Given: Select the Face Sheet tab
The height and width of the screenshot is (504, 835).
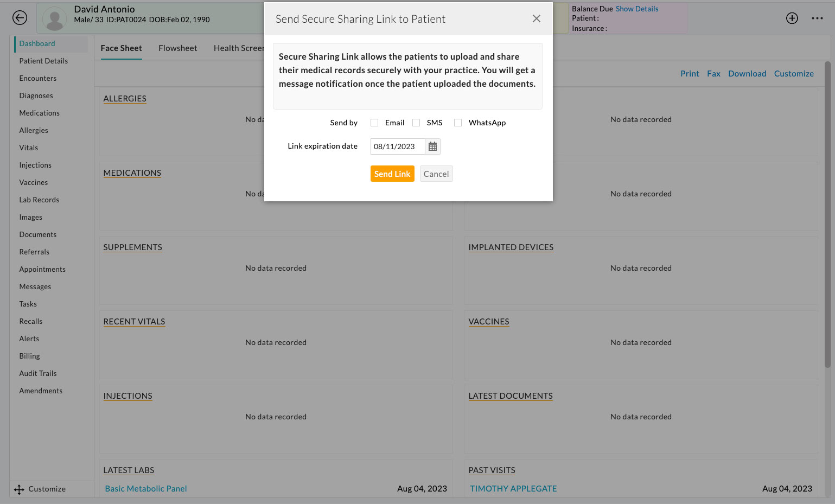Looking at the screenshot, I should (120, 48).
